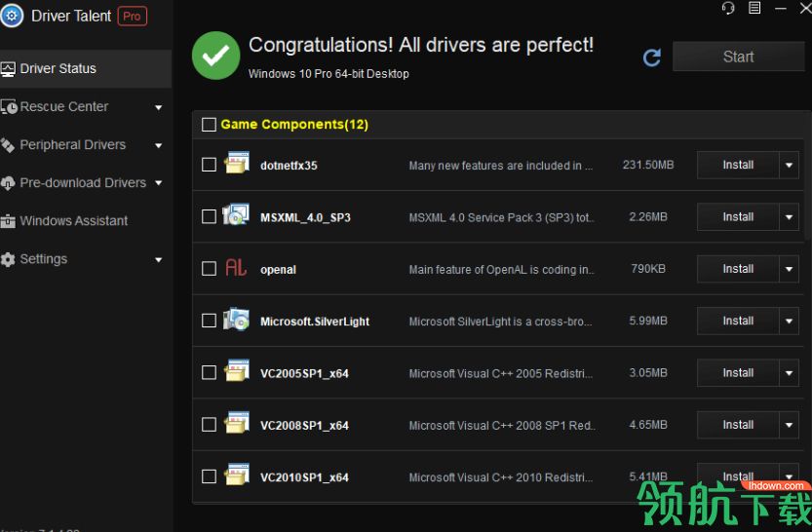Open Settings menu item

tap(86, 259)
